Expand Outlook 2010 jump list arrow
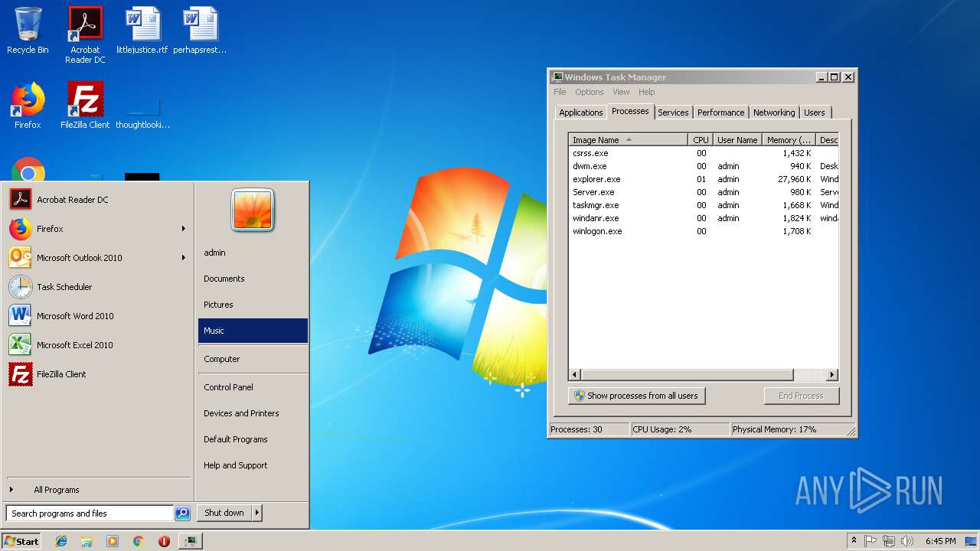The width and height of the screenshot is (980, 551). pos(184,258)
